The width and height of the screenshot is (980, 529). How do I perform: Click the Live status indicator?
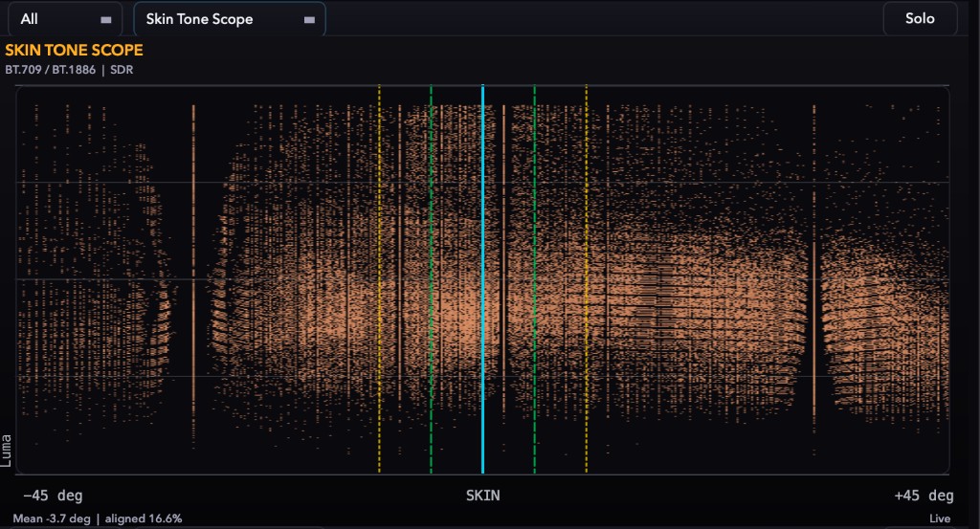[x=940, y=518]
